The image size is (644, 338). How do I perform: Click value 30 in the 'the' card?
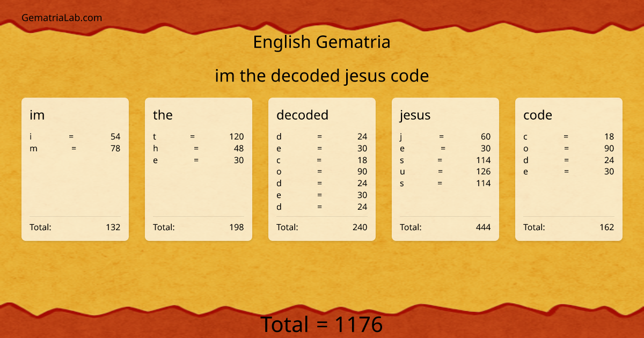239,160
